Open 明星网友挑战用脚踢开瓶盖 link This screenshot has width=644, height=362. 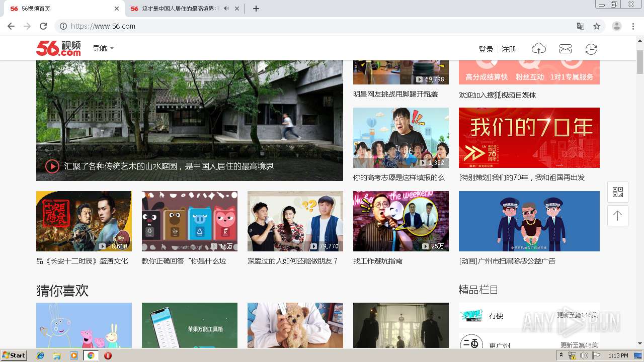click(x=395, y=94)
